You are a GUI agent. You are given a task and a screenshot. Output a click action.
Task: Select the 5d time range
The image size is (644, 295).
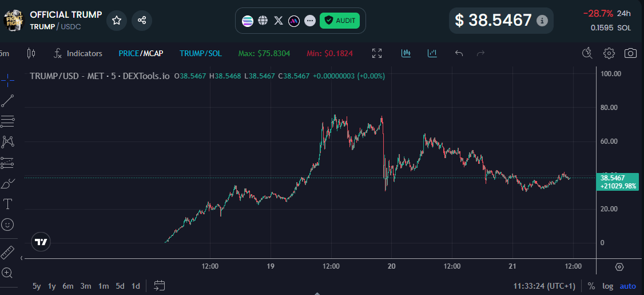coord(120,286)
